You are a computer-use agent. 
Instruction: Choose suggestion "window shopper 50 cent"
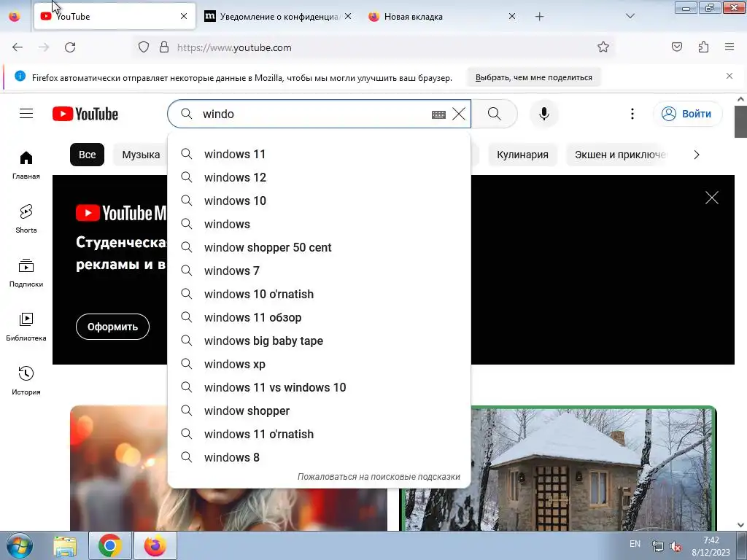320,248
